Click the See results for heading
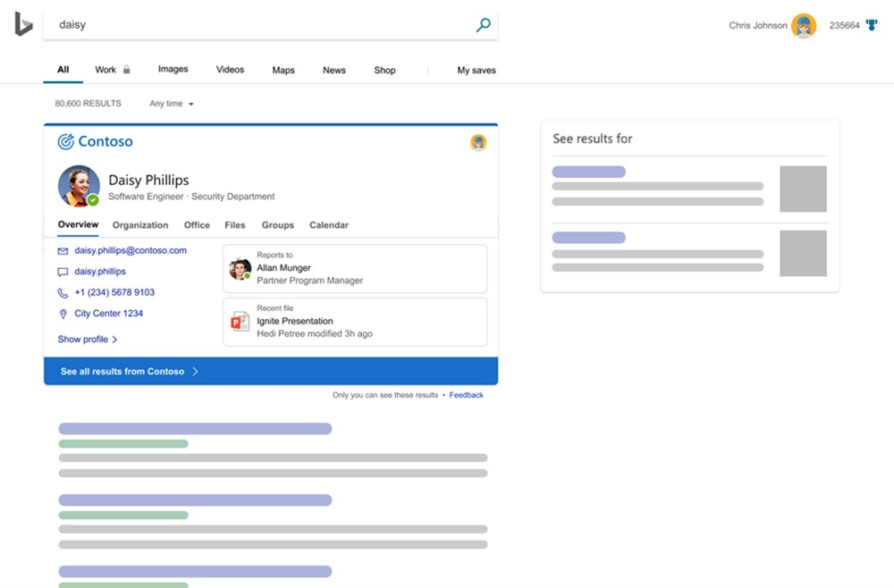894x588 pixels. (x=593, y=139)
